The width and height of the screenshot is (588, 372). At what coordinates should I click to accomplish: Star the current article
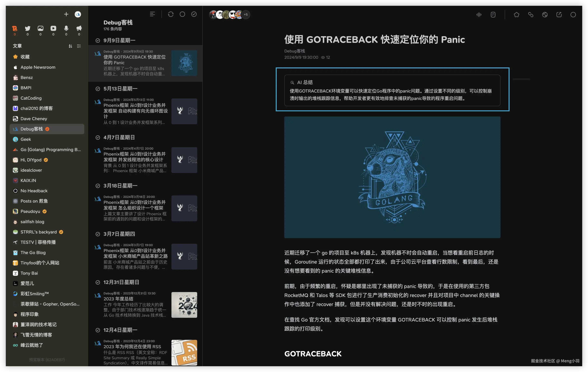516,15
